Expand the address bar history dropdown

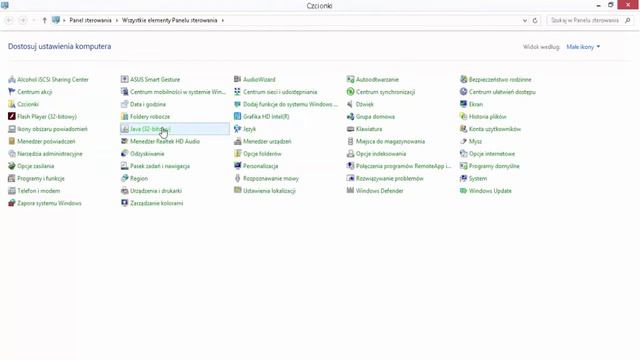[x=525, y=20]
